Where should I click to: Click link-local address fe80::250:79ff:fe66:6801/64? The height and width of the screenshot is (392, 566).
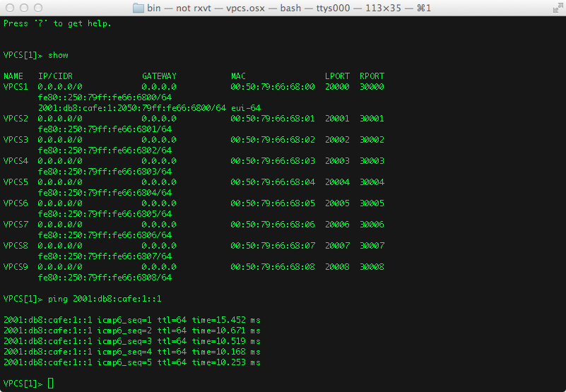click(x=105, y=129)
